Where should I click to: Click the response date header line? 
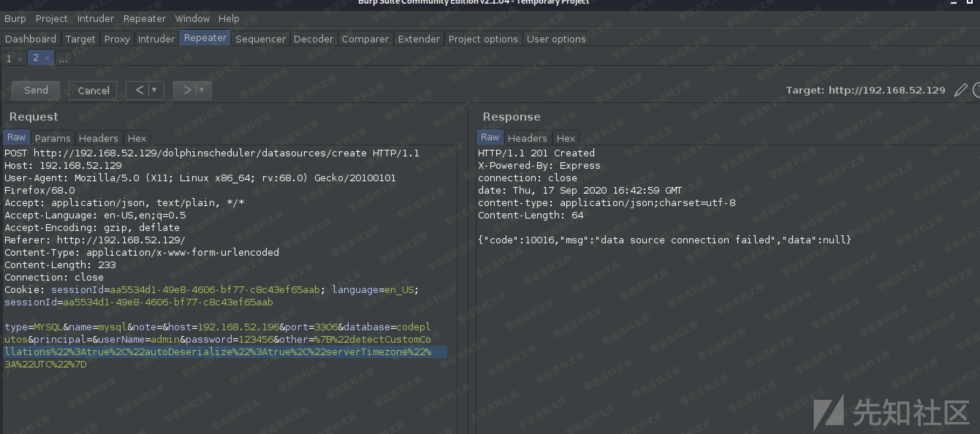click(580, 190)
